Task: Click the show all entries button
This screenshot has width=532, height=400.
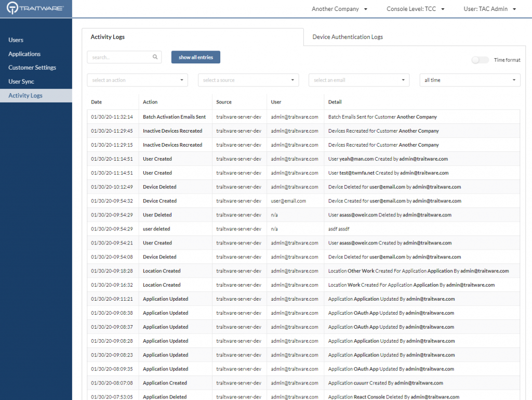Action: [196, 57]
